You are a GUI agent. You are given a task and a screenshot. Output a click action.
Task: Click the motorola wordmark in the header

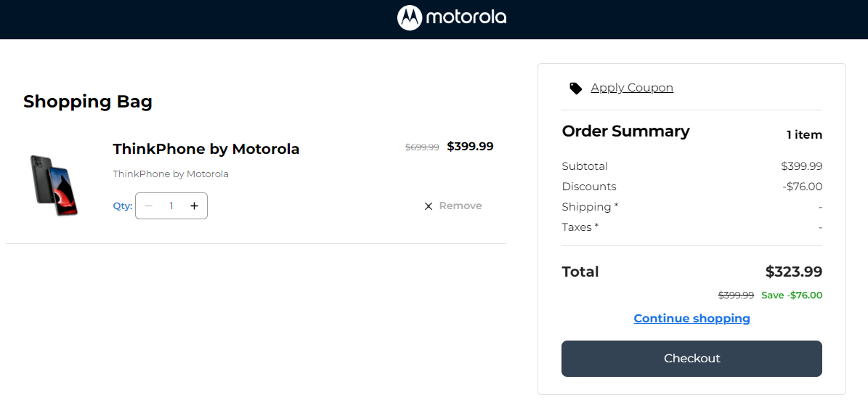(466, 18)
